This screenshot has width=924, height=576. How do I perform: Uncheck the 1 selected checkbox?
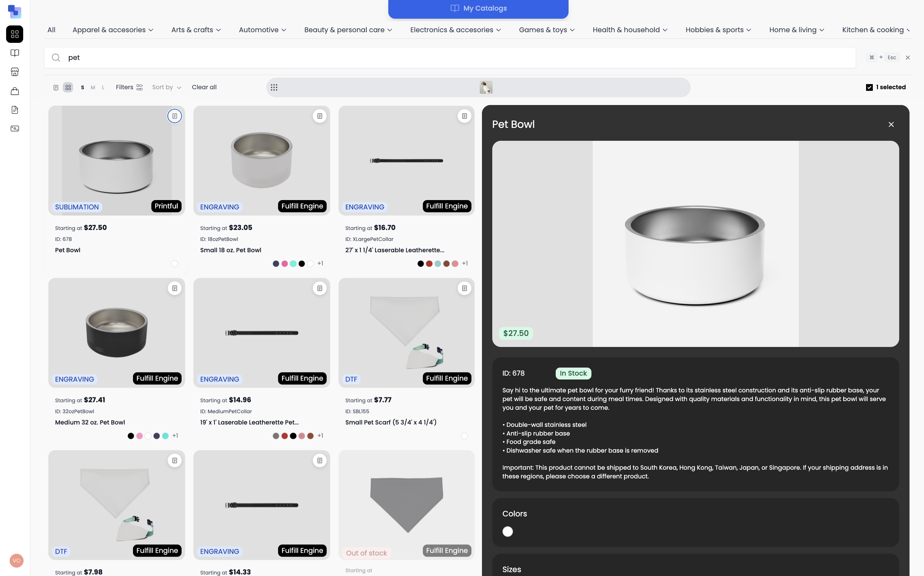click(869, 87)
